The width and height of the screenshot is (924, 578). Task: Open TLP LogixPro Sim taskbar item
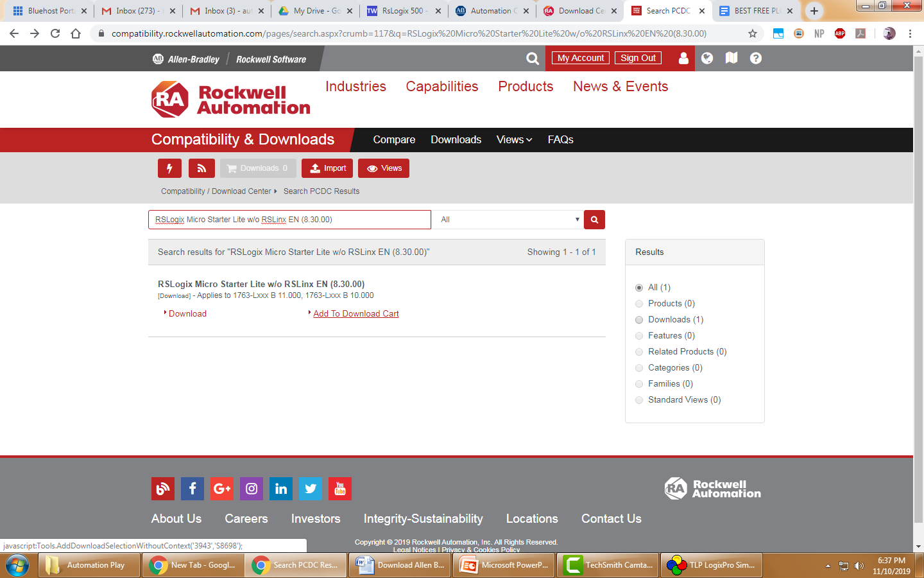coord(712,565)
